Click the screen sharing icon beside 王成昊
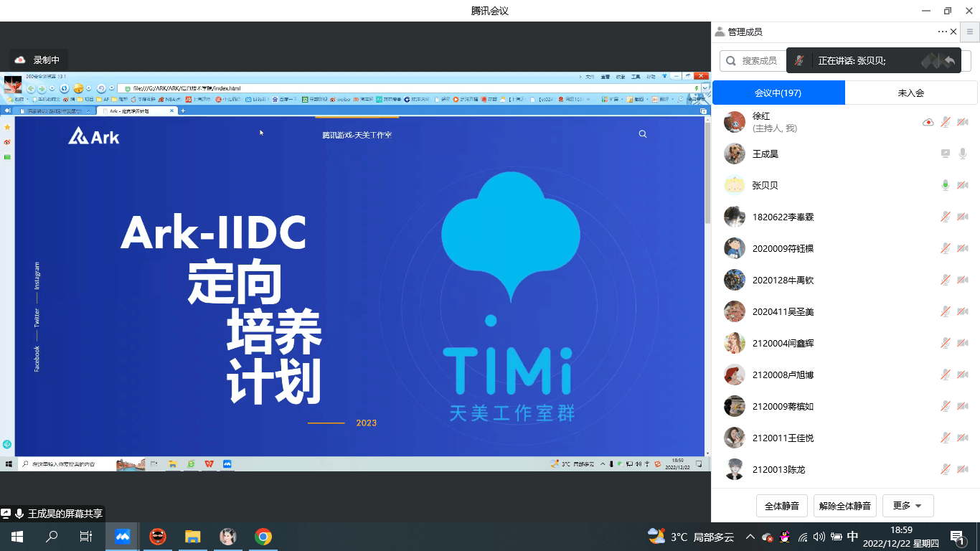The image size is (980, 551). (946, 154)
